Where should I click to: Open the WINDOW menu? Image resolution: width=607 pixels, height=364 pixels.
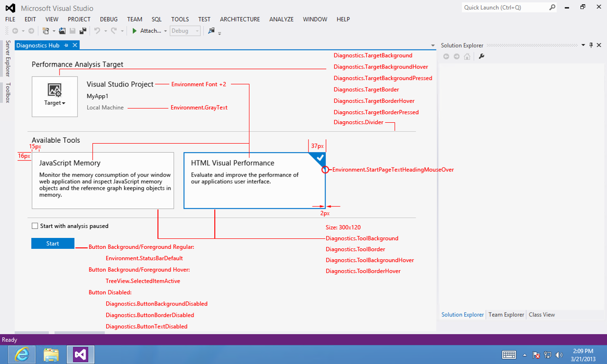pyautogui.click(x=315, y=20)
